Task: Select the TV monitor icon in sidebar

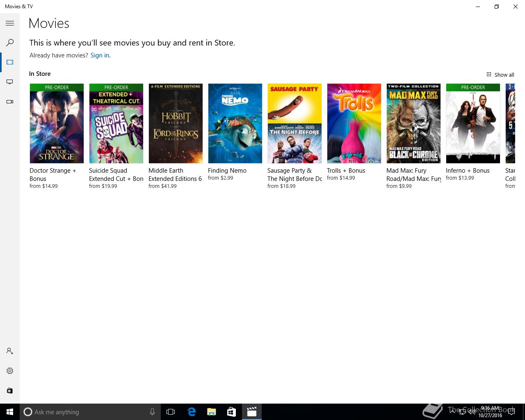Action: pos(10,82)
